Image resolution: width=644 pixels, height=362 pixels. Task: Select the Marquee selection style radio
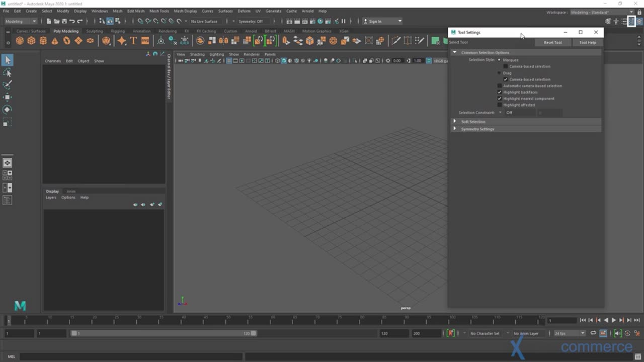click(x=499, y=60)
